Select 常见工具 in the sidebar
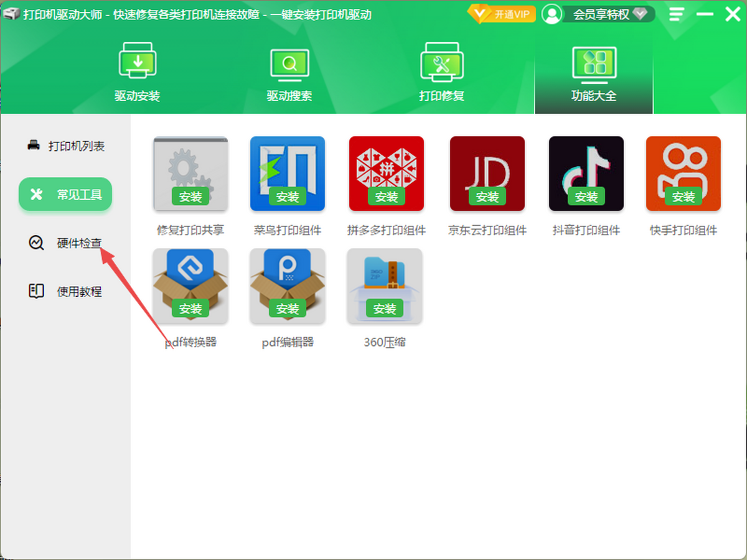The height and width of the screenshot is (560, 747). click(65, 194)
